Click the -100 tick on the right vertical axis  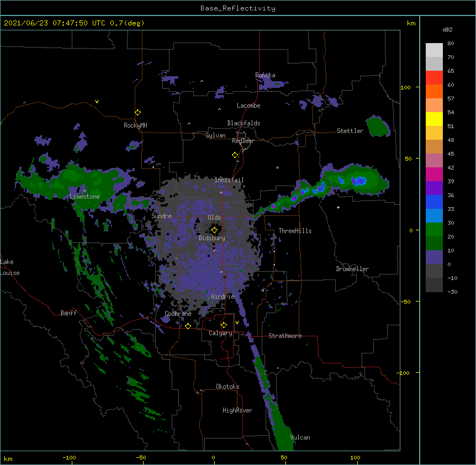(x=404, y=373)
